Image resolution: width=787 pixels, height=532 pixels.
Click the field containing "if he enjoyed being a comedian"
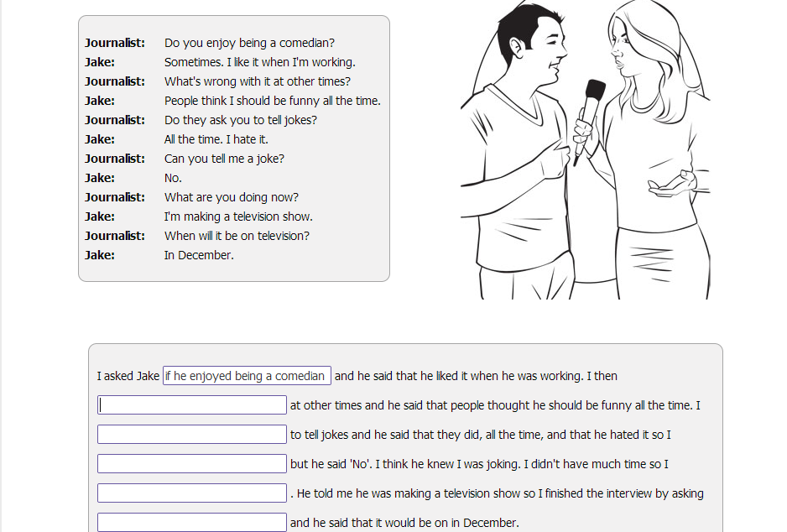pos(247,376)
